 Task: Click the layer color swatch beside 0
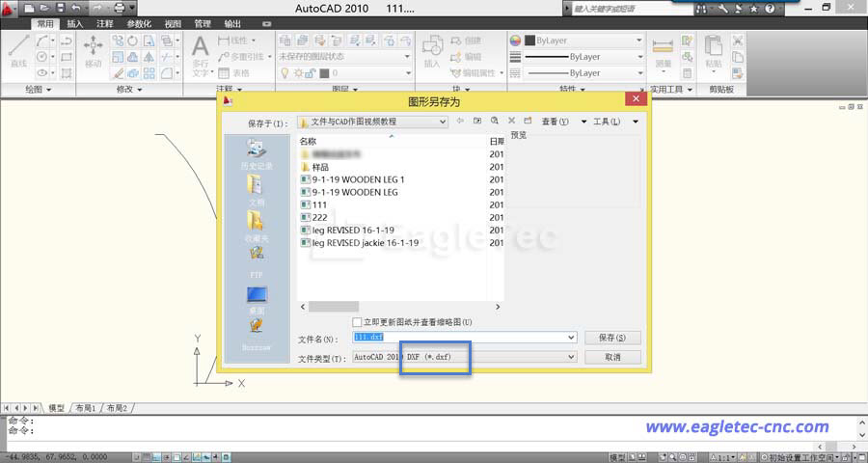[325, 73]
